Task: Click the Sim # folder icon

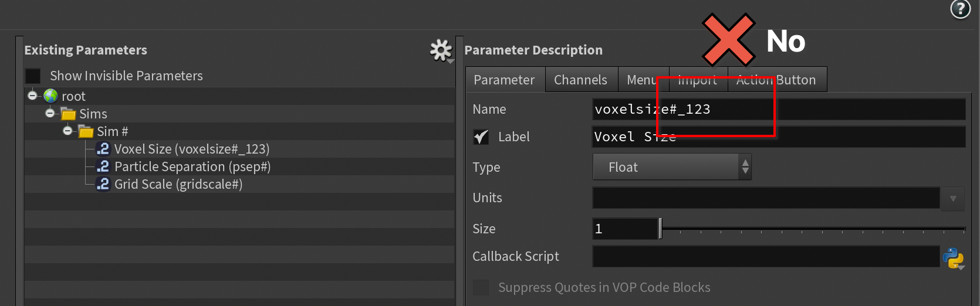Action: pyautogui.click(x=86, y=131)
